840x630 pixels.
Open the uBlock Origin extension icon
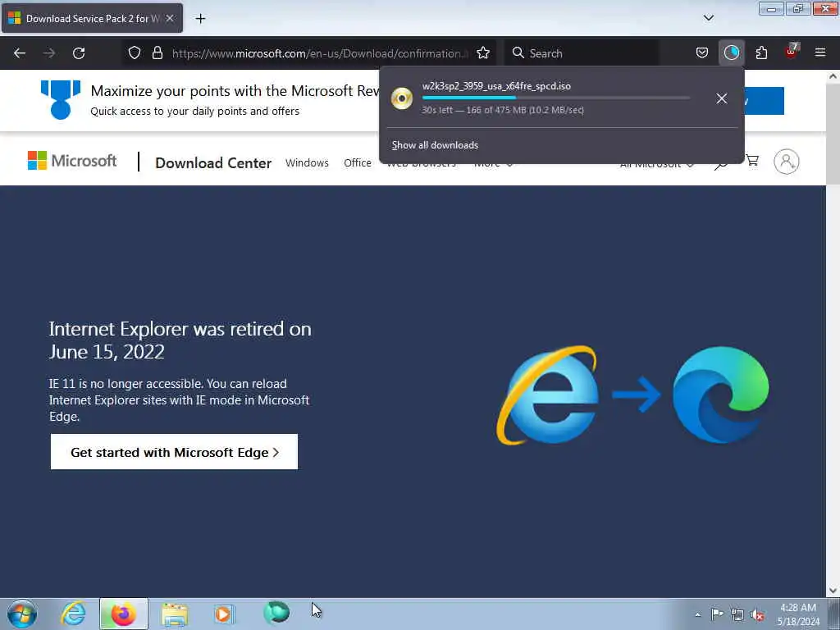(792, 52)
